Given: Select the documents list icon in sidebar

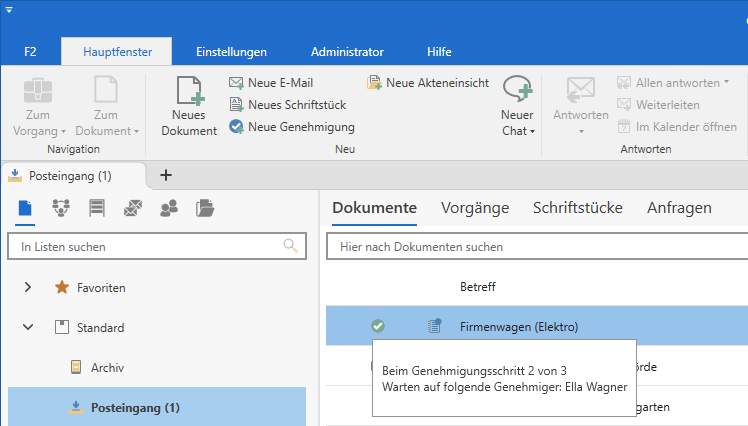Looking at the screenshot, I should [x=25, y=208].
